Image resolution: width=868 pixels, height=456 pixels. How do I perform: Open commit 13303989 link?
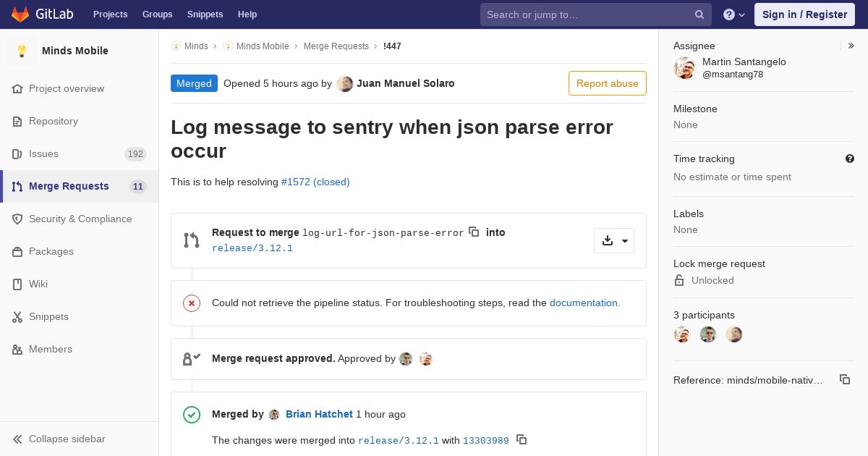click(486, 441)
